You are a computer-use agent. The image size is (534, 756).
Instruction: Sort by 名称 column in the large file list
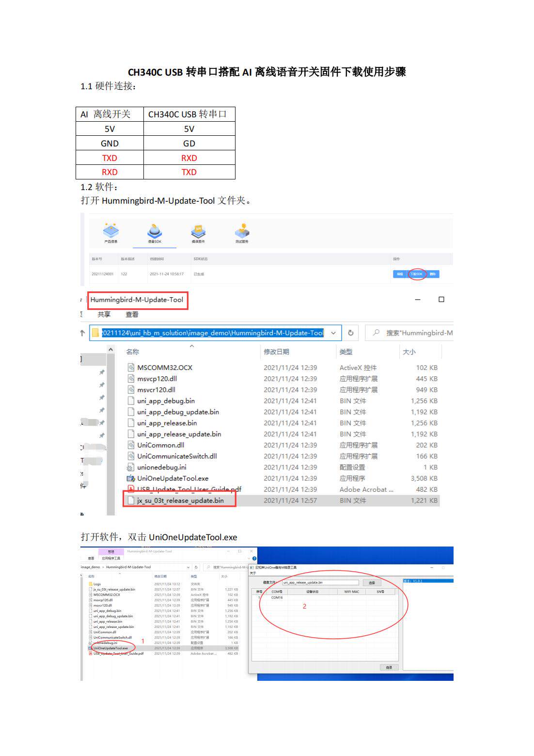click(x=133, y=352)
